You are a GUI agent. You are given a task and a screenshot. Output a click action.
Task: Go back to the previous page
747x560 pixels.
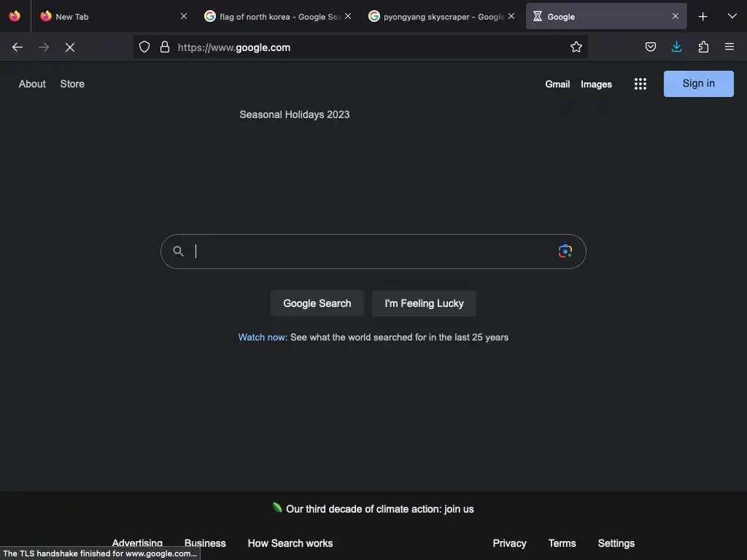pyautogui.click(x=18, y=47)
